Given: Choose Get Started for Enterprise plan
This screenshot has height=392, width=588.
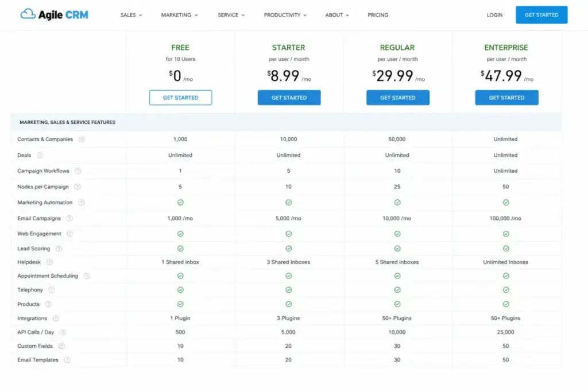Looking at the screenshot, I should coord(506,98).
